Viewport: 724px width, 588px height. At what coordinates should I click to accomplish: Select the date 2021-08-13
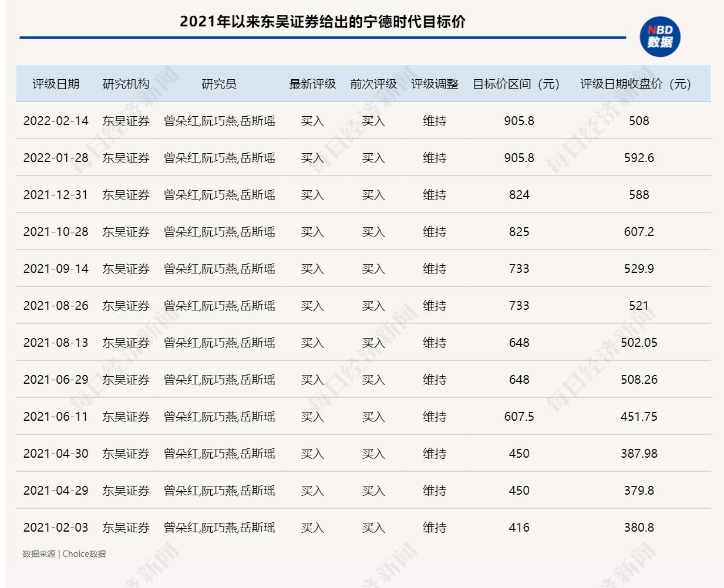[x=56, y=343]
